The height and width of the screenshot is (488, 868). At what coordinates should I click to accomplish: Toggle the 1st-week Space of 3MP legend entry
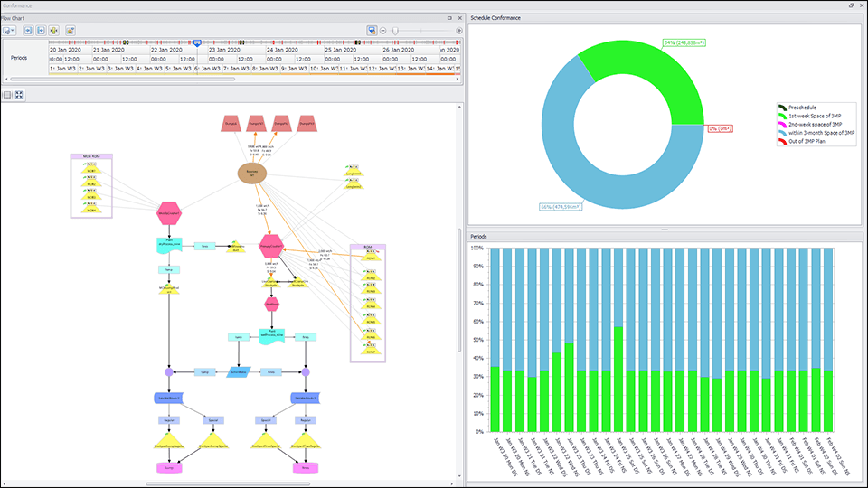810,116
